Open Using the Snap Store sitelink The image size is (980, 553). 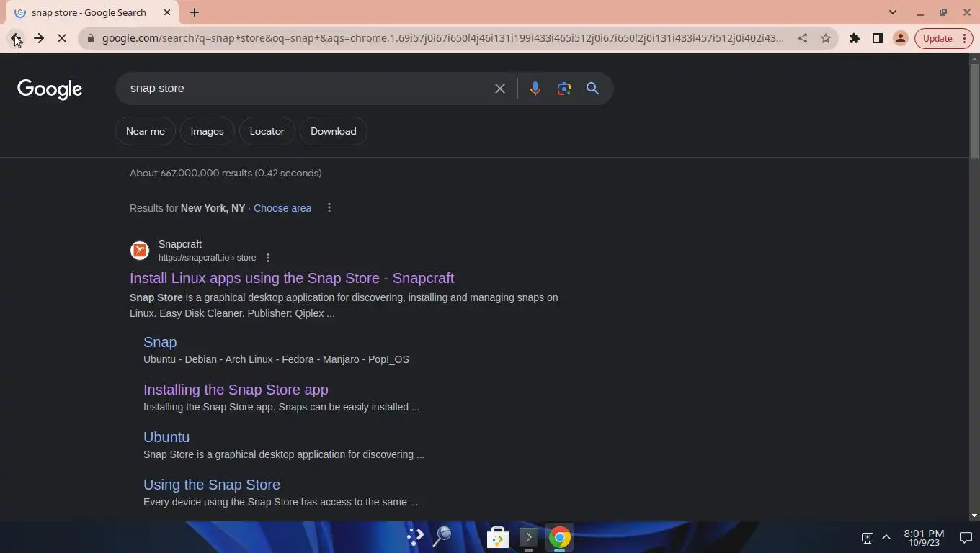point(212,485)
